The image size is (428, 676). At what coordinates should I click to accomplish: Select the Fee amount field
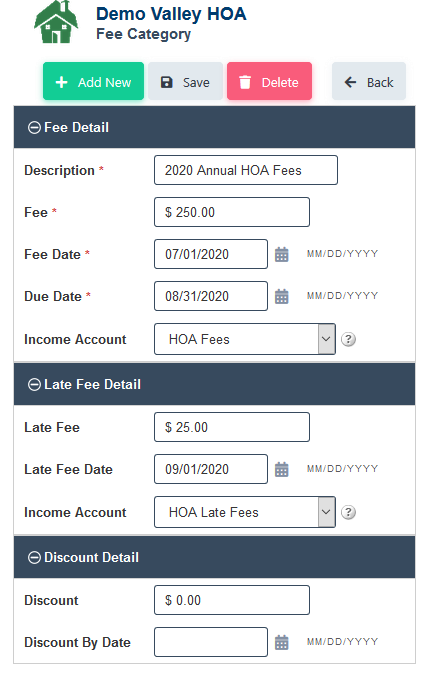(x=232, y=212)
